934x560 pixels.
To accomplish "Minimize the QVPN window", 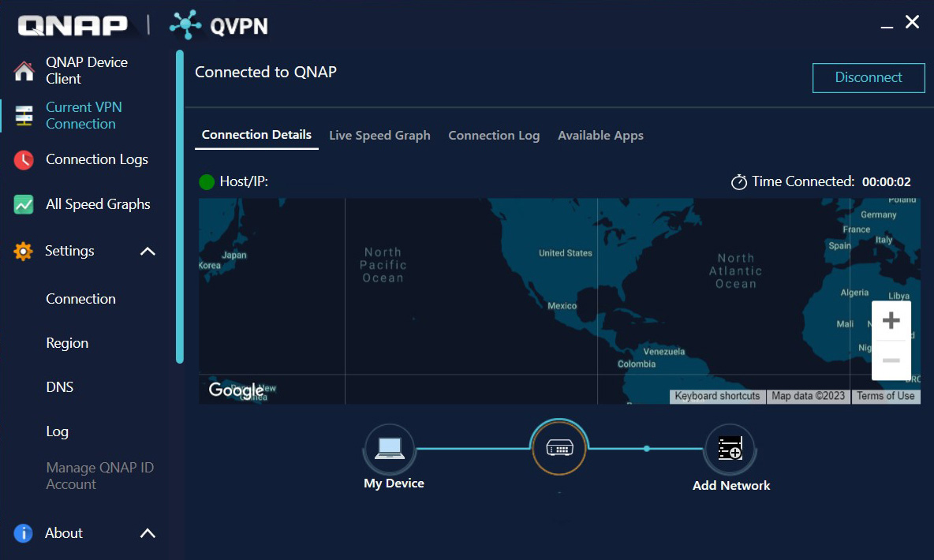I will 887,26.
